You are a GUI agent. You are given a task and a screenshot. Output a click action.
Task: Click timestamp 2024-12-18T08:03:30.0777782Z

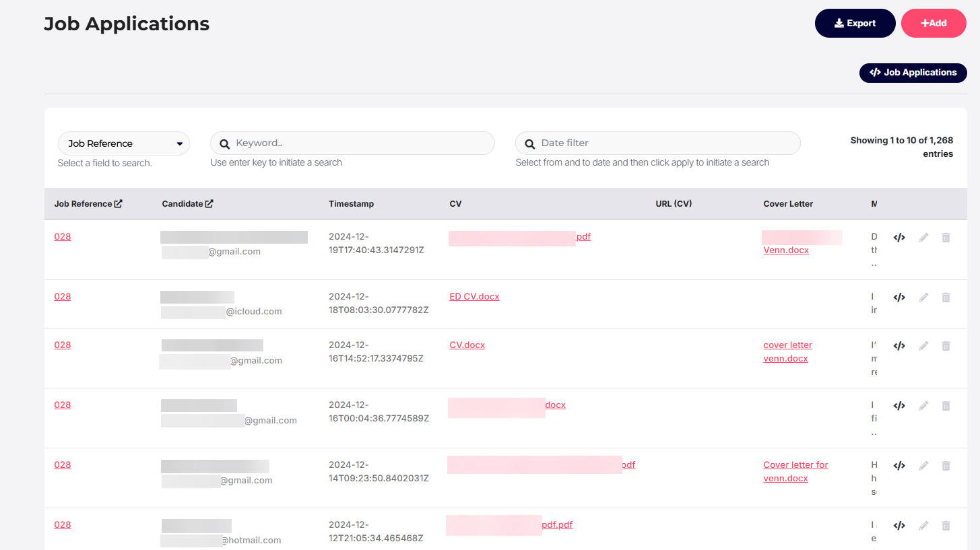[x=379, y=304]
